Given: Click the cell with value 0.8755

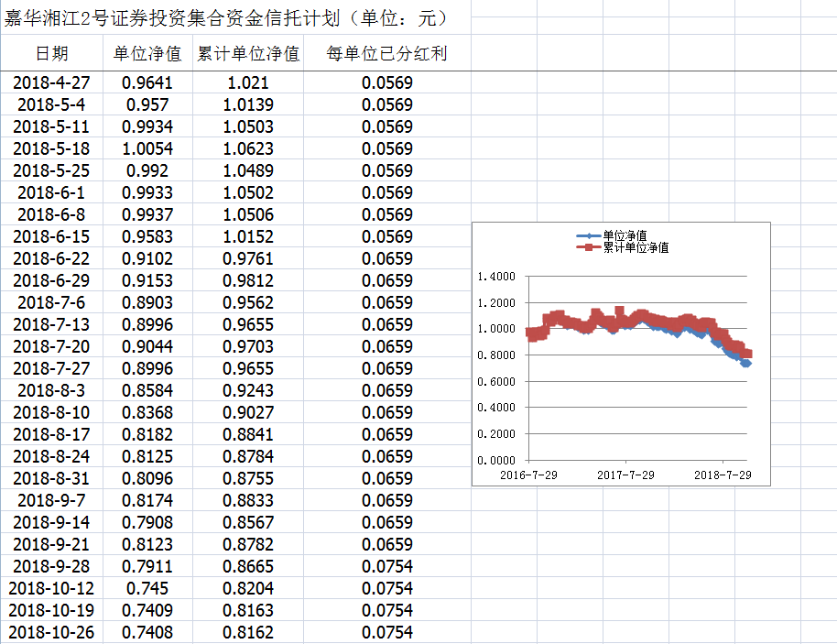Looking at the screenshot, I should [248, 477].
